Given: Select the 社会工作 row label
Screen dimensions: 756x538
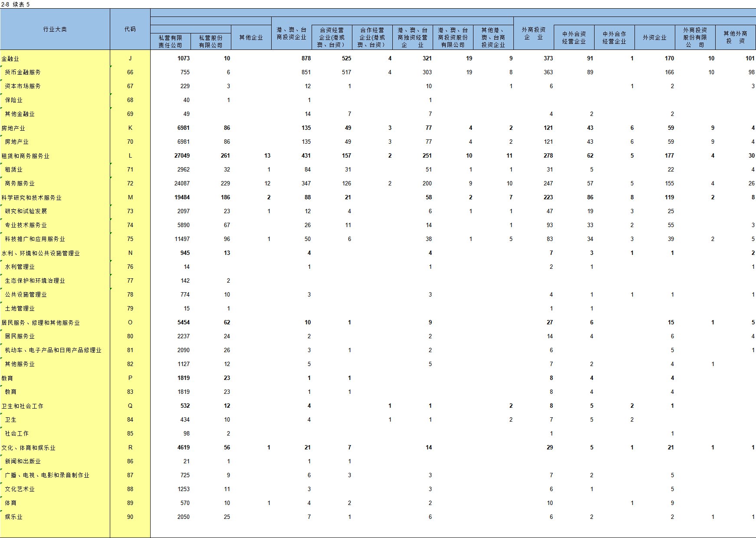Looking at the screenshot, I should click(x=16, y=434).
